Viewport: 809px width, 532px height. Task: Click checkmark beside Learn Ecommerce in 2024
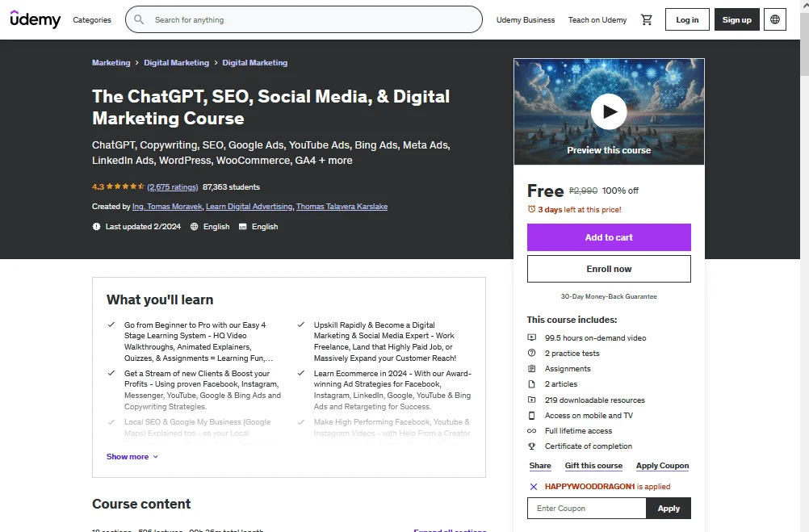pos(301,373)
